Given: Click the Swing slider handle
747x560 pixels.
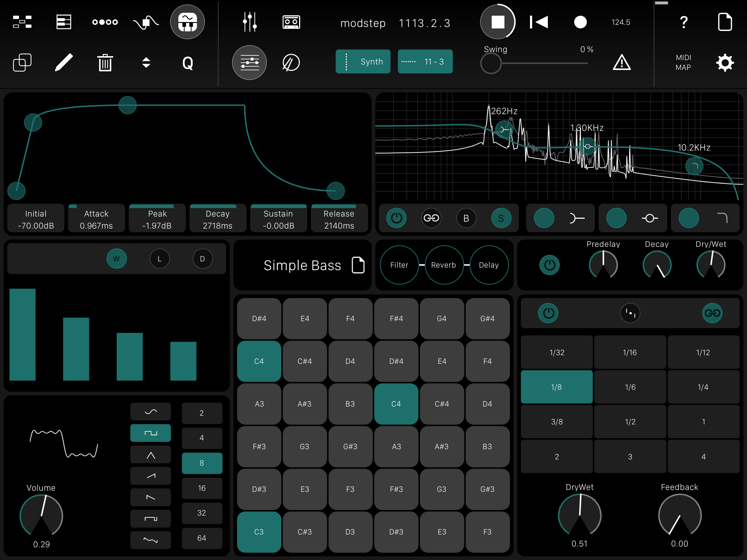Looking at the screenshot, I should pyautogui.click(x=491, y=63).
